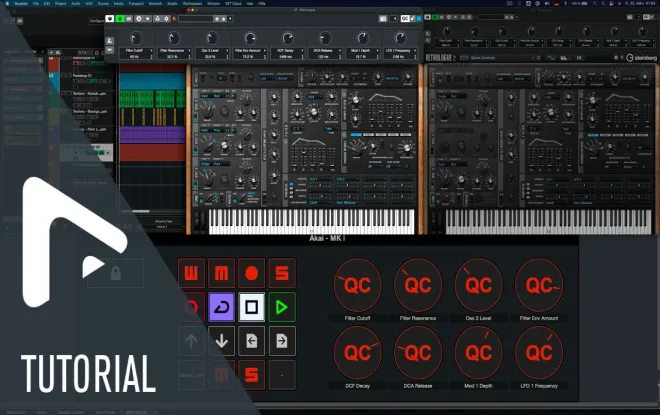
Task: Open the DCF Decay quick control dropdown
Action: point(303,51)
